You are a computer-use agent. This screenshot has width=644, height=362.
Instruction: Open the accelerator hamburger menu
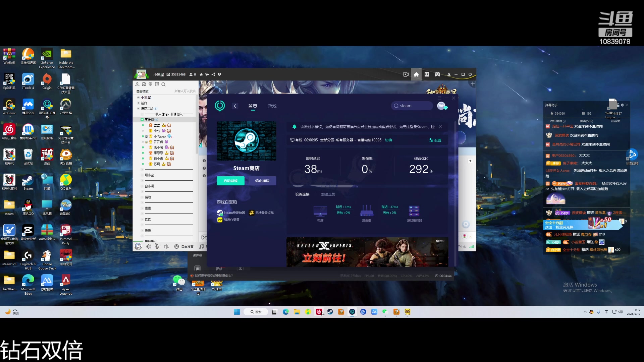439,98
